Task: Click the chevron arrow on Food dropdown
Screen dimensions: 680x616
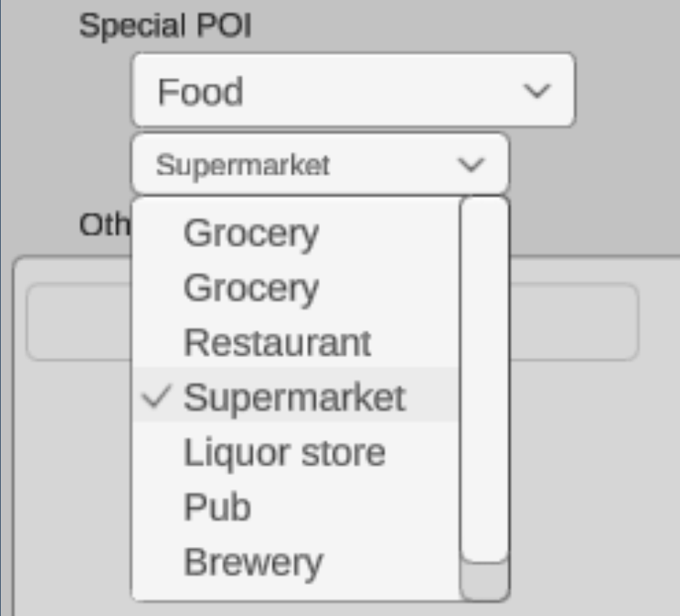Action: pos(537,92)
